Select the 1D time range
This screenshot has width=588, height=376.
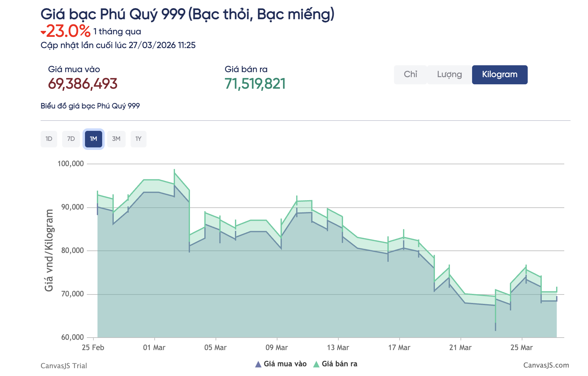(x=49, y=139)
